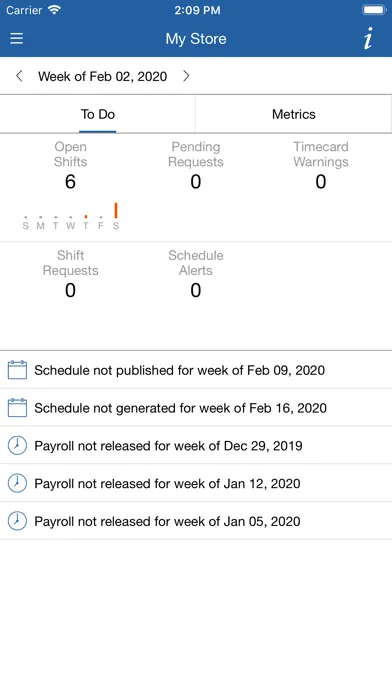Tap the Week of Feb 02, 2020 label
This screenshot has width=392, height=696.
pyautogui.click(x=103, y=76)
